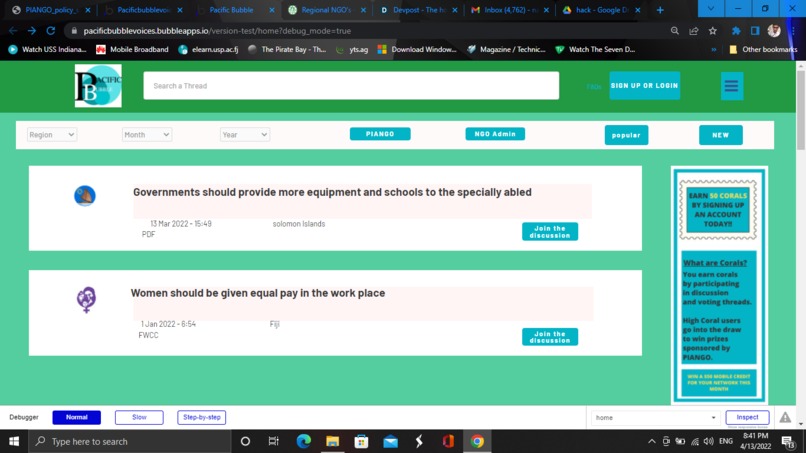Click the SIGN UP OR LOGIN button
806x453 pixels.
tap(645, 85)
